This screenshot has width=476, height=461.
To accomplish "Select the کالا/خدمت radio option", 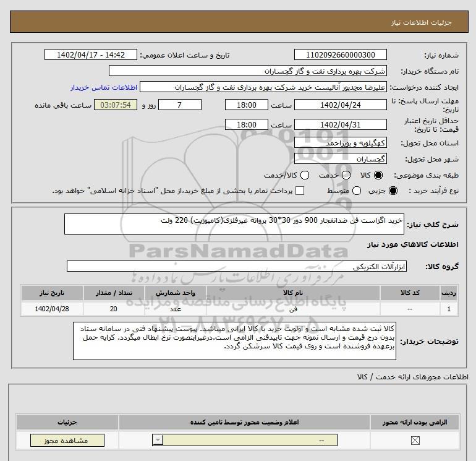I will coord(305,175).
